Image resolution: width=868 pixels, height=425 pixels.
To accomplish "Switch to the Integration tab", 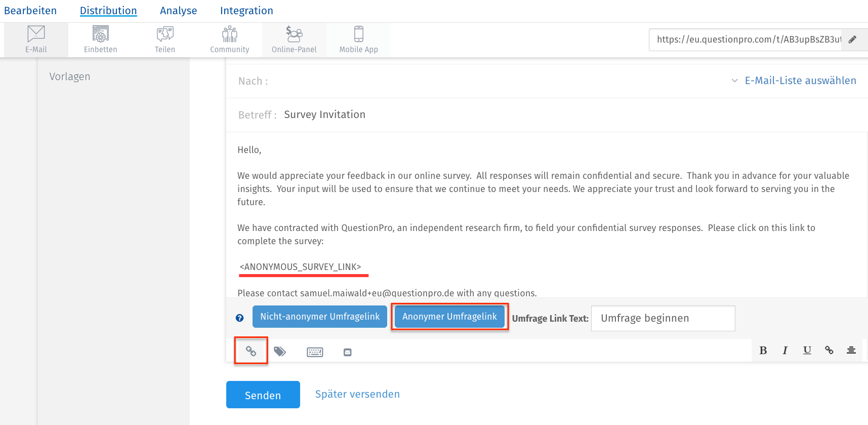I will (x=246, y=11).
